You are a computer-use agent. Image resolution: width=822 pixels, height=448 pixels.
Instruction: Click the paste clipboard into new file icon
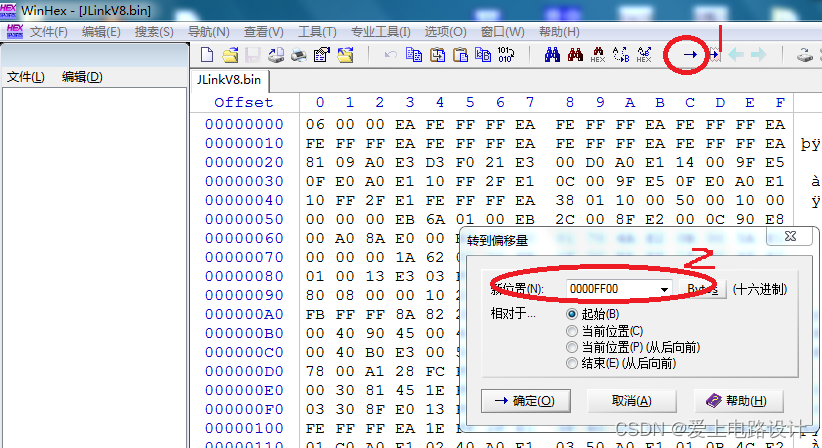tap(483, 54)
